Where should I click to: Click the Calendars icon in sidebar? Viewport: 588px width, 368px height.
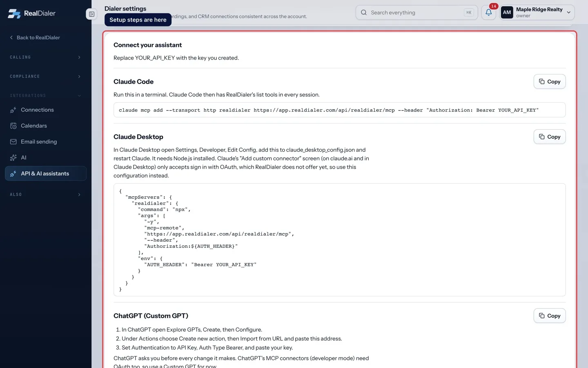(13, 126)
